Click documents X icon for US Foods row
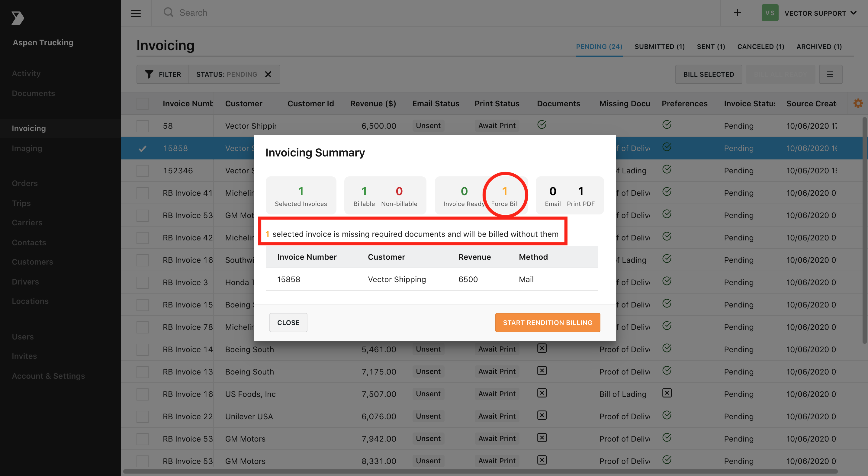 click(542, 393)
